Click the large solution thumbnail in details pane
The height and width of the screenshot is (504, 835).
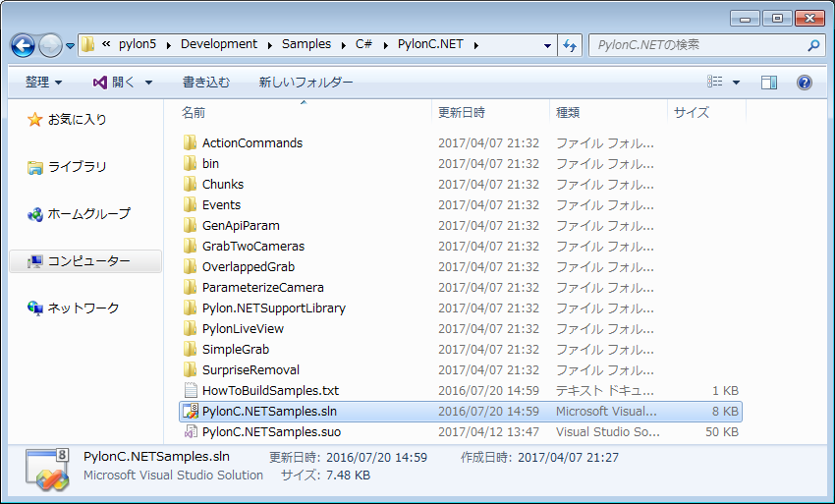coord(47,470)
